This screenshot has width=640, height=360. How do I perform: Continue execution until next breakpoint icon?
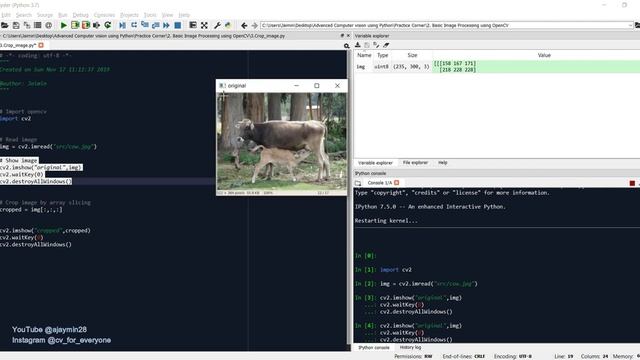167,25
